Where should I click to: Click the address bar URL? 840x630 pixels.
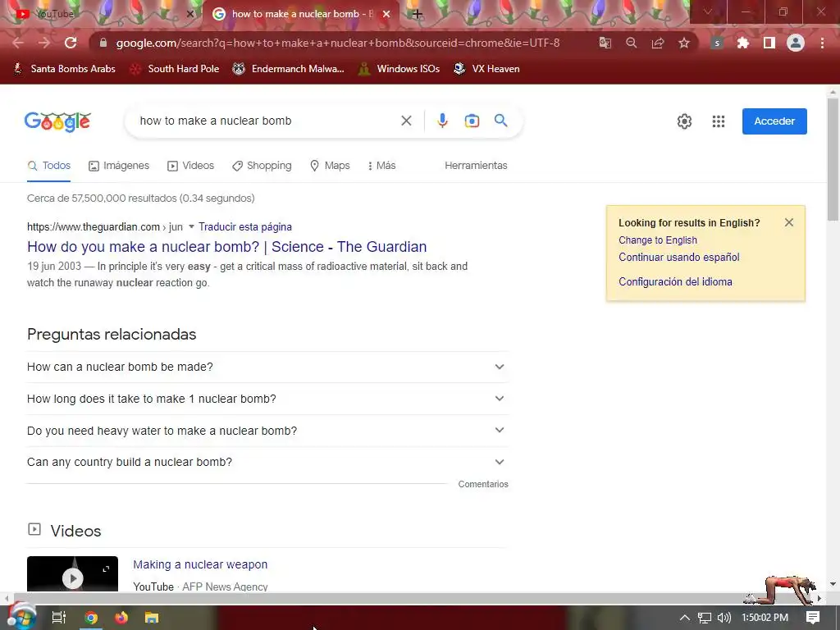pyautogui.click(x=337, y=43)
